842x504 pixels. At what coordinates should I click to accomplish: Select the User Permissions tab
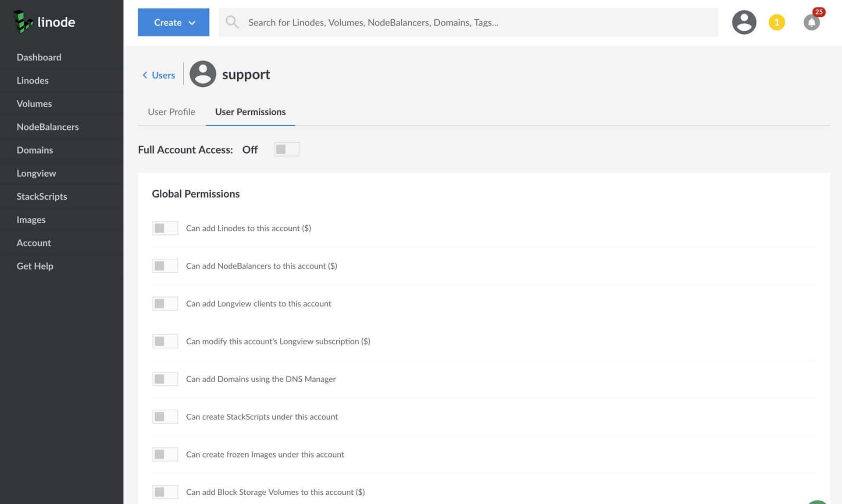(x=251, y=112)
